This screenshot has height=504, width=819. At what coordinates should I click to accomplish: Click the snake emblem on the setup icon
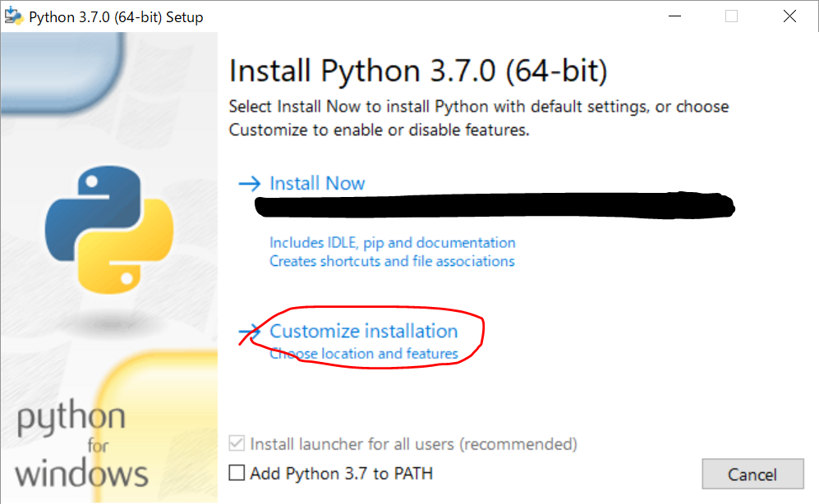13,16
